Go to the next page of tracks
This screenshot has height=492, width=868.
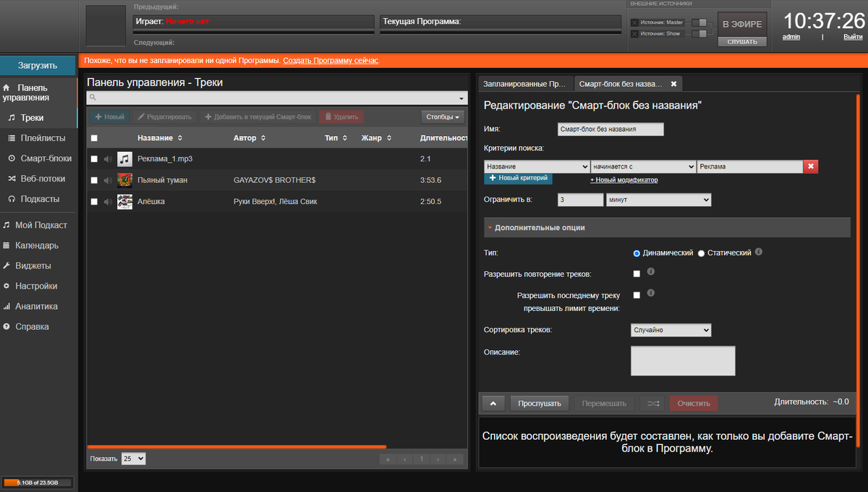pos(438,459)
